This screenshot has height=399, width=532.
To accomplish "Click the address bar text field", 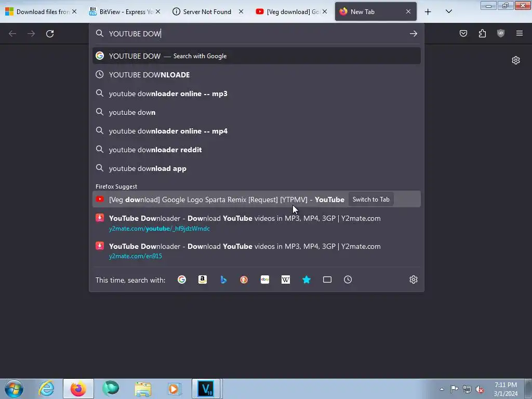I will click(x=256, y=34).
